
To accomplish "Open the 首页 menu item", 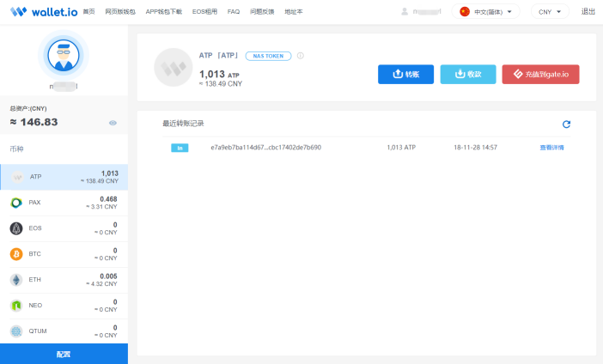I will pos(88,12).
